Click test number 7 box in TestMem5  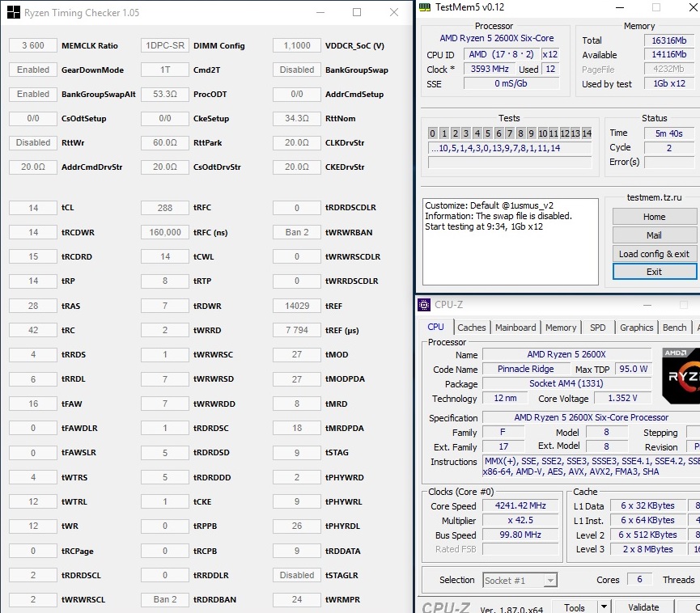[x=509, y=133]
